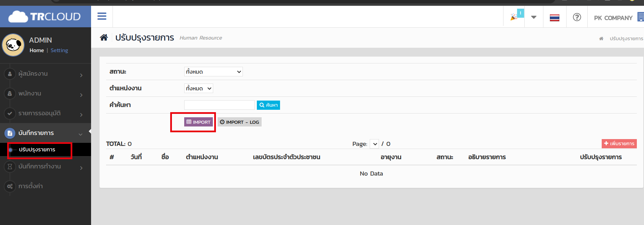Click เลขบัตรประจำตัวประชาชน column header
Viewport: 644px width, 225px height.
[287, 157]
